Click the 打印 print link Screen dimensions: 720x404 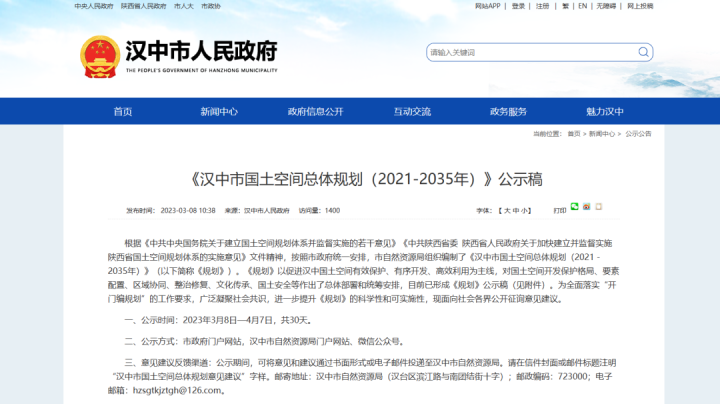pyautogui.click(x=559, y=211)
